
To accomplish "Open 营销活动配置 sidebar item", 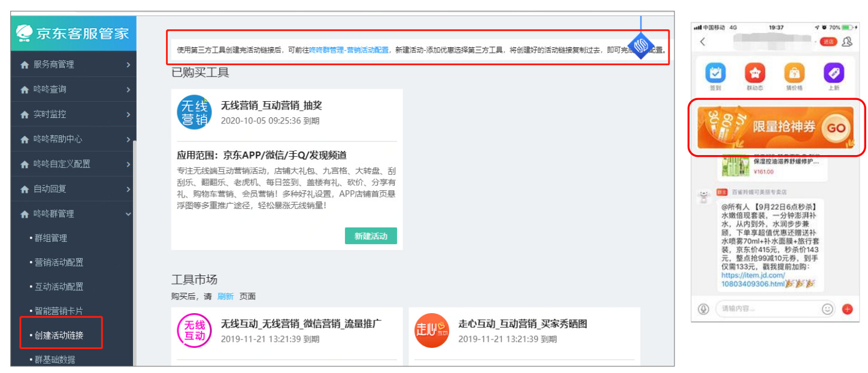I will tap(59, 262).
